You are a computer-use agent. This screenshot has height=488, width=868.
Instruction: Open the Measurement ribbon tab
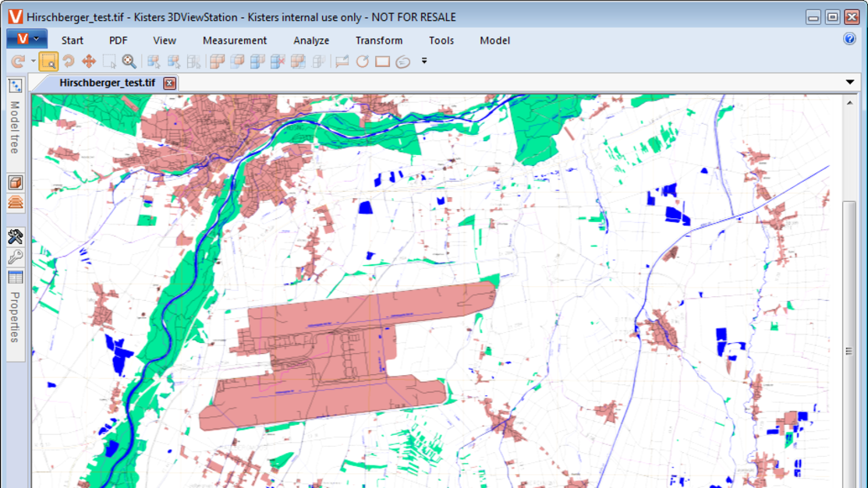click(x=235, y=41)
